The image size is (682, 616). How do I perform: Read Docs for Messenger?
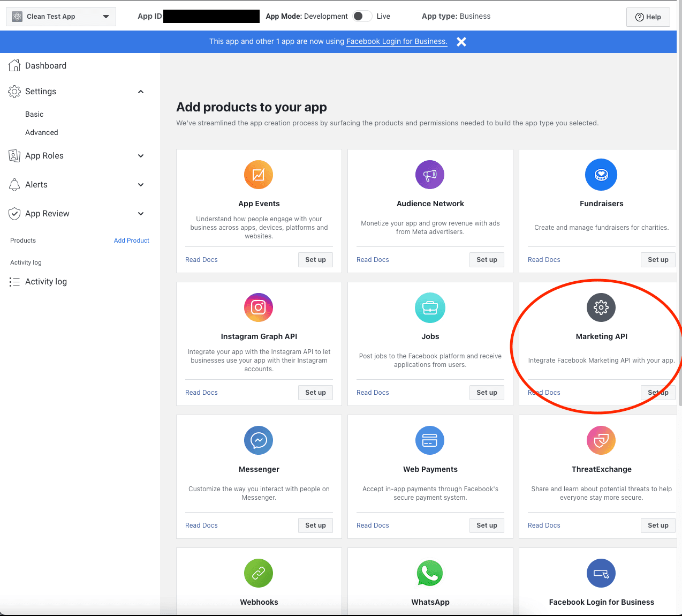coord(201,525)
